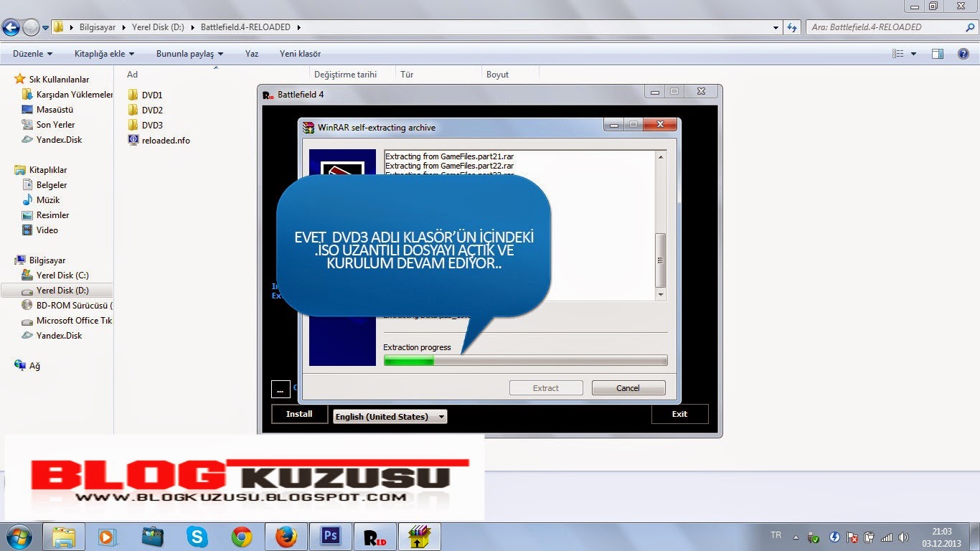The height and width of the screenshot is (551, 980).
Task: Select the DVD1 folder icon
Action: coord(133,95)
